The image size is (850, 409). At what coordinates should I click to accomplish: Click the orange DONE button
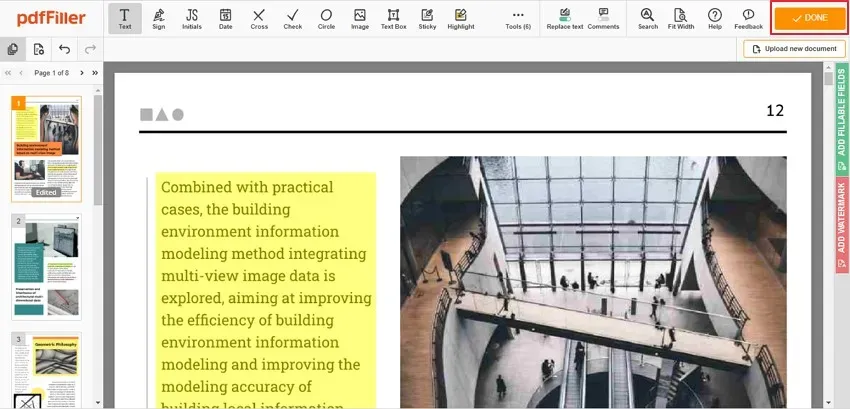[x=810, y=18]
